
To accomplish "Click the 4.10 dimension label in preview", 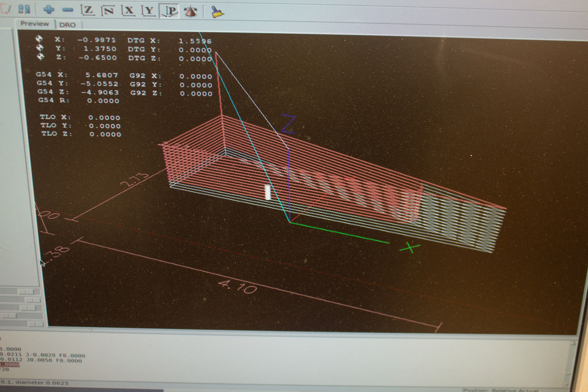I will pyautogui.click(x=238, y=287).
